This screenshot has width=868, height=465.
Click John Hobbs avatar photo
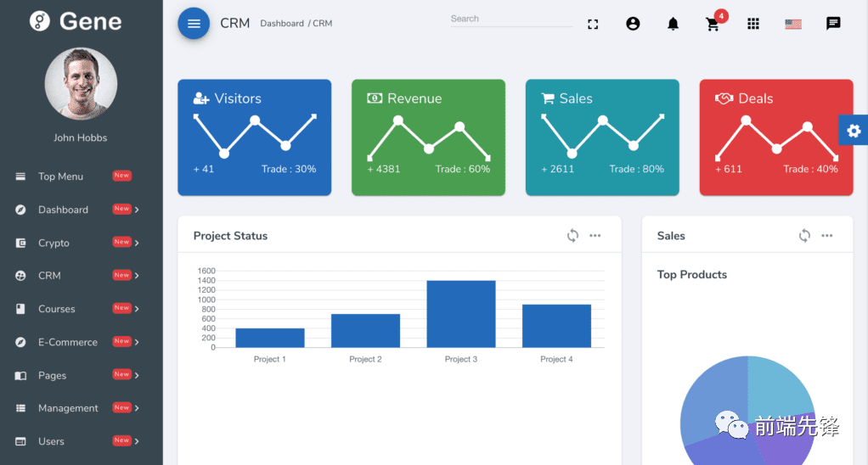coord(81,83)
